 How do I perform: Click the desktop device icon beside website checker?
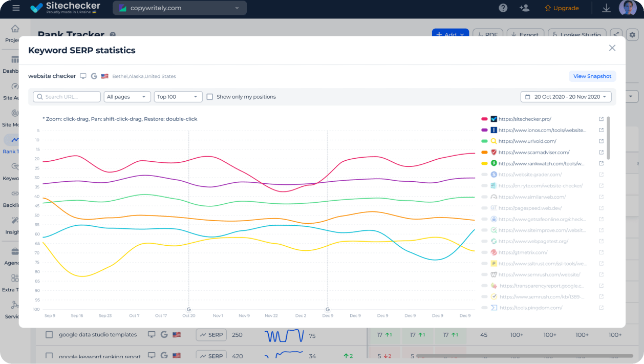(83, 76)
